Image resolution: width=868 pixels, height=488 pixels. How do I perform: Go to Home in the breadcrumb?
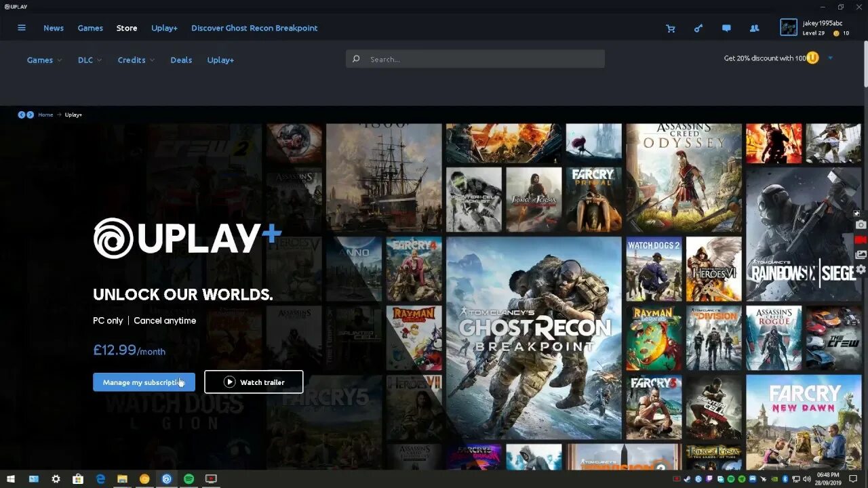45,115
